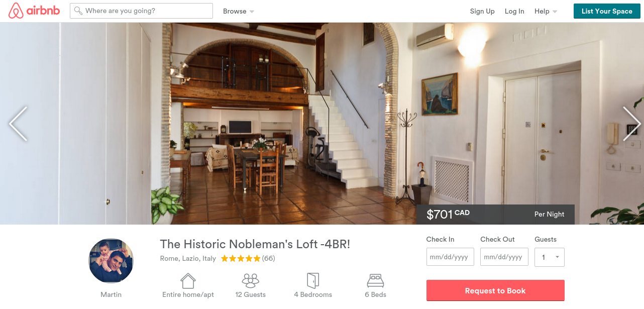Open the Guests count selector

coord(550,257)
